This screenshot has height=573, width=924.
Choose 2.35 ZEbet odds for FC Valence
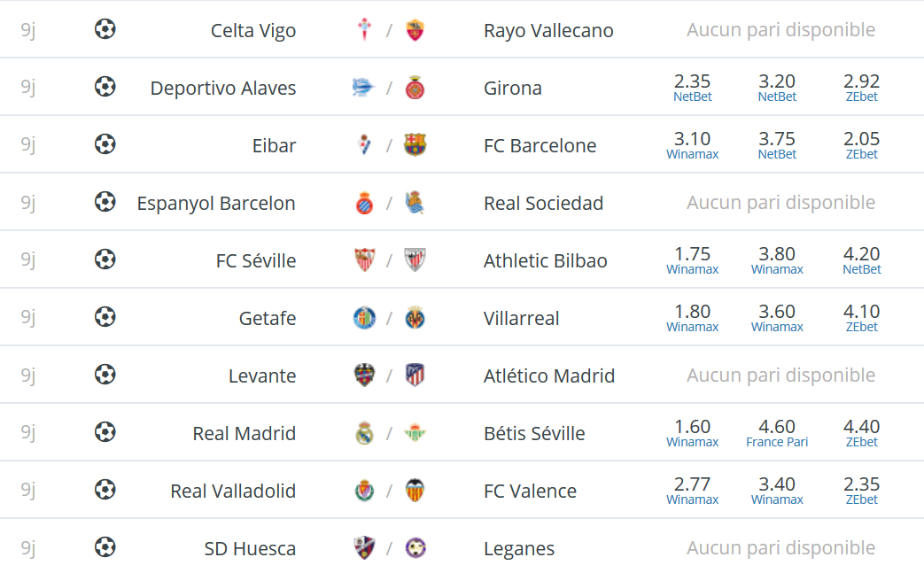[861, 490]
